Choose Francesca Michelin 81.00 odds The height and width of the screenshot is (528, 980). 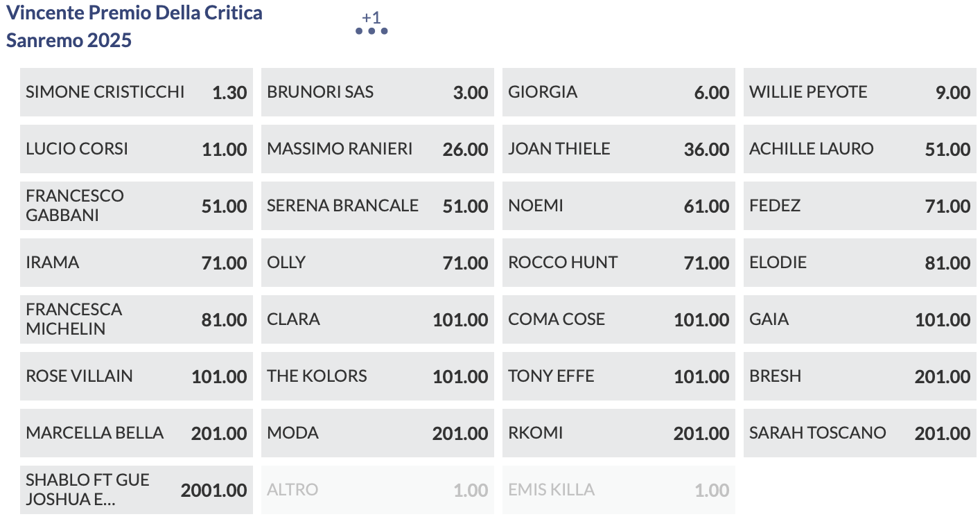[137, 319]
